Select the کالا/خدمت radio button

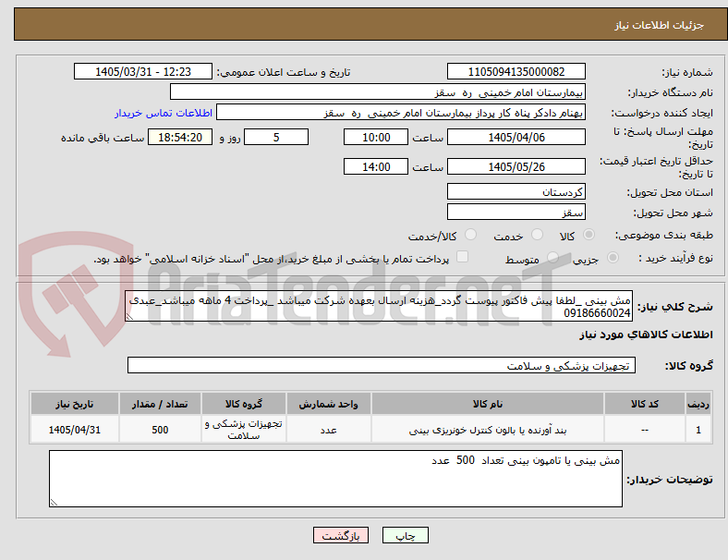click(471, 235)
